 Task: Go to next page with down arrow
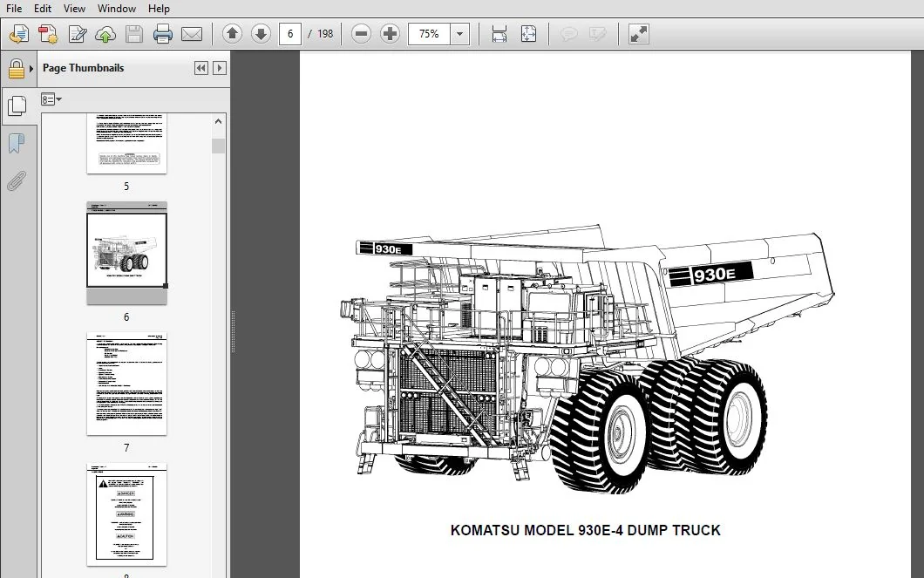(x=261, y=34)
